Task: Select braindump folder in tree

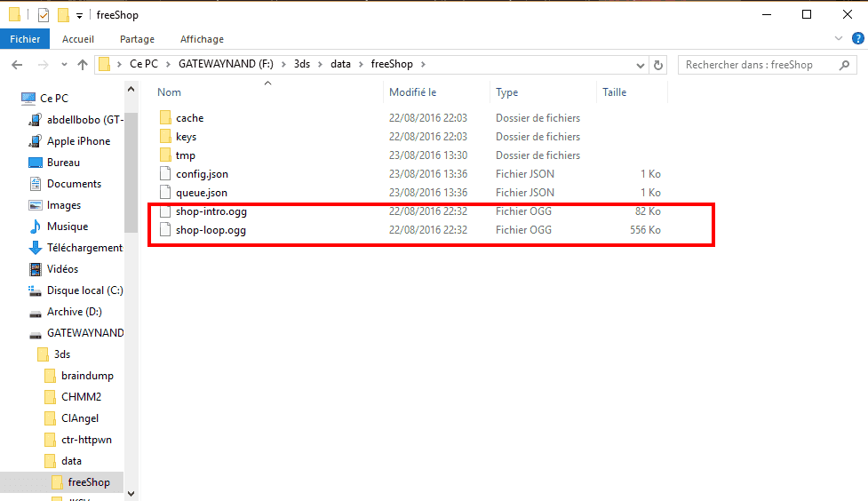Action: 87,376
